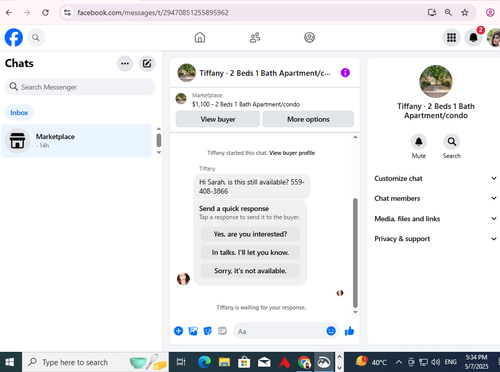500x372 pixels.
Task: Click the Aa message input field
Action: 280,331
